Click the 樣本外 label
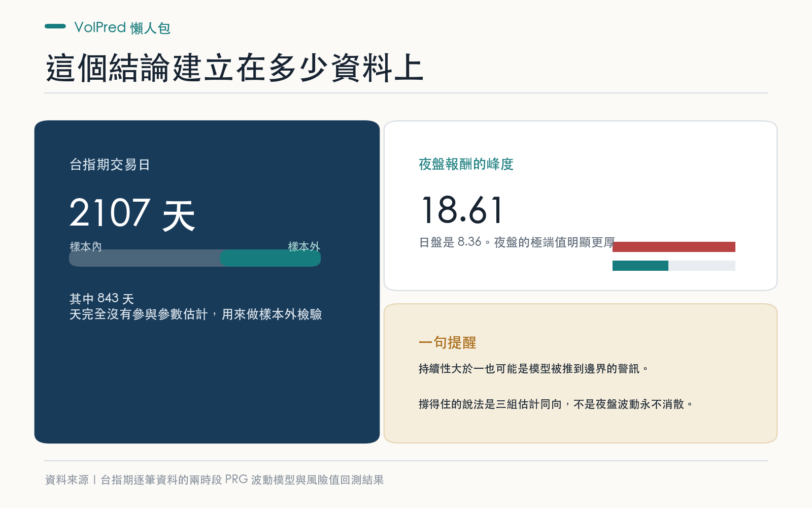 click(304, 246)
